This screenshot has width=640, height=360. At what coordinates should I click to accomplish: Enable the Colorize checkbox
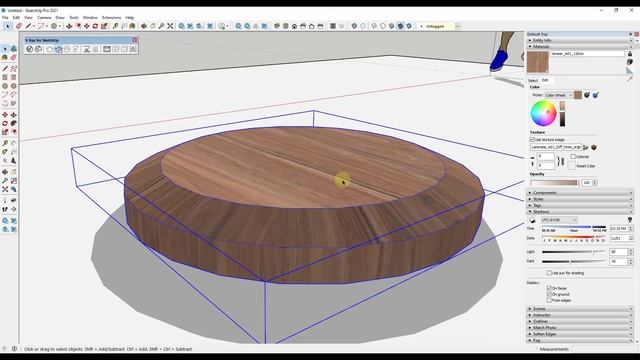coord(573,156)
